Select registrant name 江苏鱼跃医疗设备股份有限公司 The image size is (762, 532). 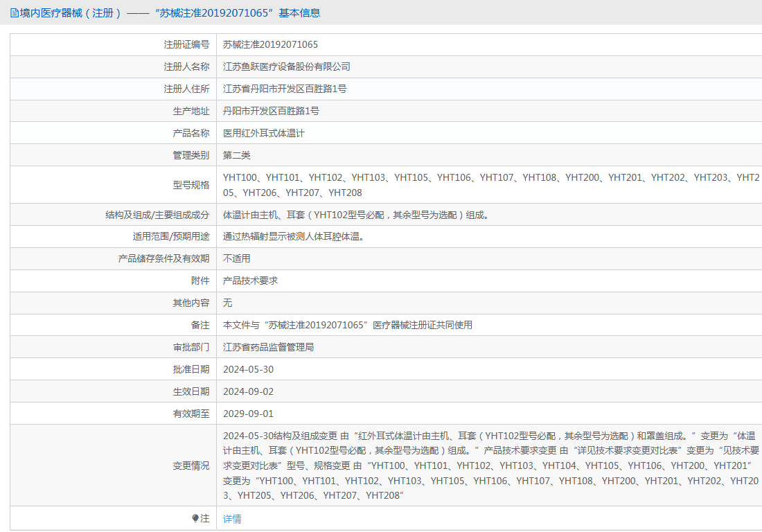[287, 66]
